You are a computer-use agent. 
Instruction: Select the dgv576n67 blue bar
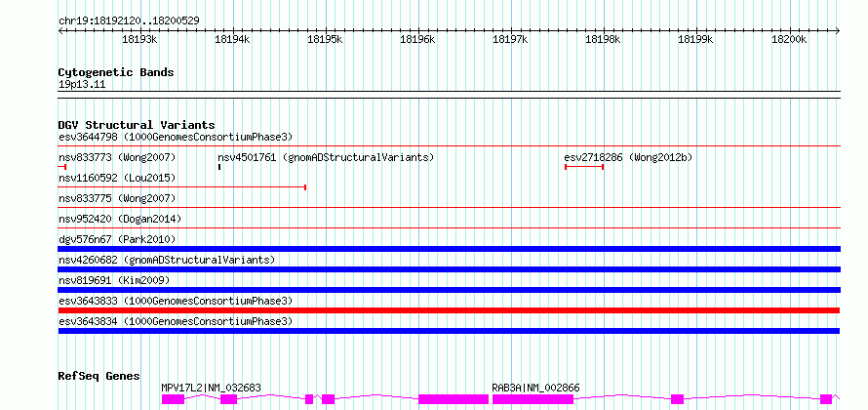[449, 249]
